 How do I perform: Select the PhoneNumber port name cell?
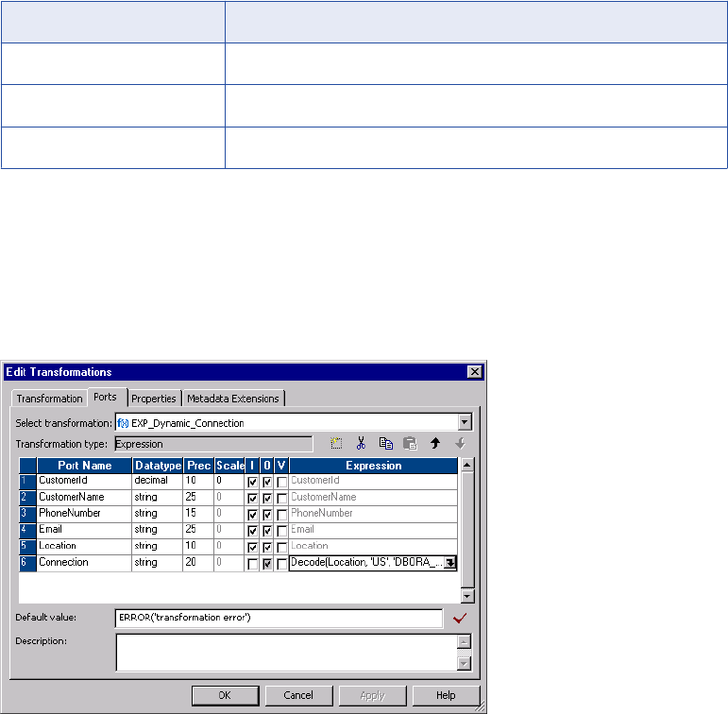click(x=84, y=514)
